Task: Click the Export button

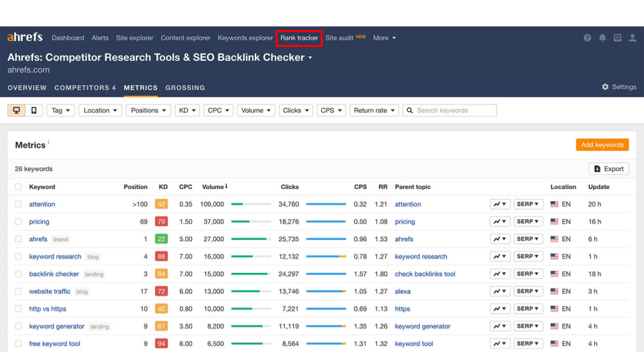Action: tap(608, 169)
